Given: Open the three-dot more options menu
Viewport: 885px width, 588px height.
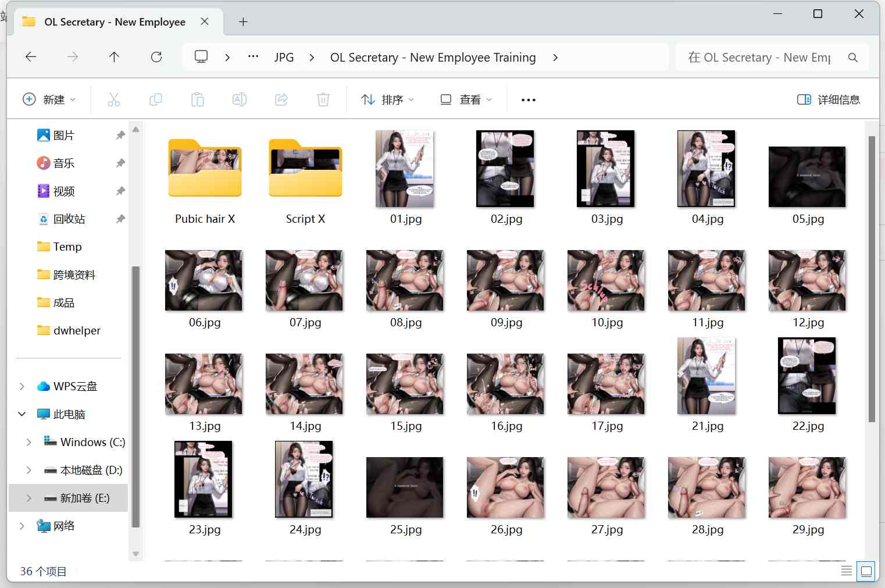Looking at the screenshot, I should [529, 100].
